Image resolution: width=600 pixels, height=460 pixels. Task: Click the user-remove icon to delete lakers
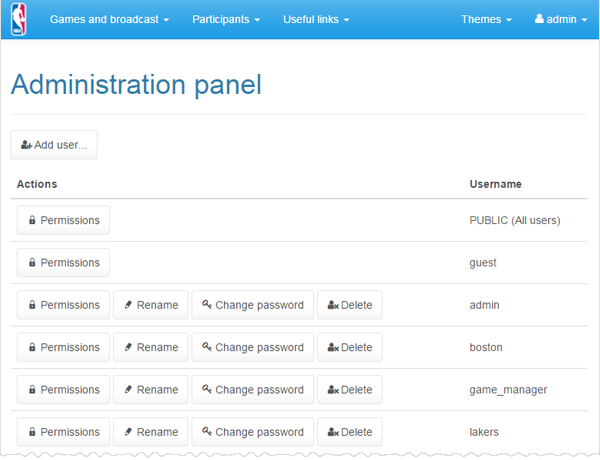click(332, 432)
